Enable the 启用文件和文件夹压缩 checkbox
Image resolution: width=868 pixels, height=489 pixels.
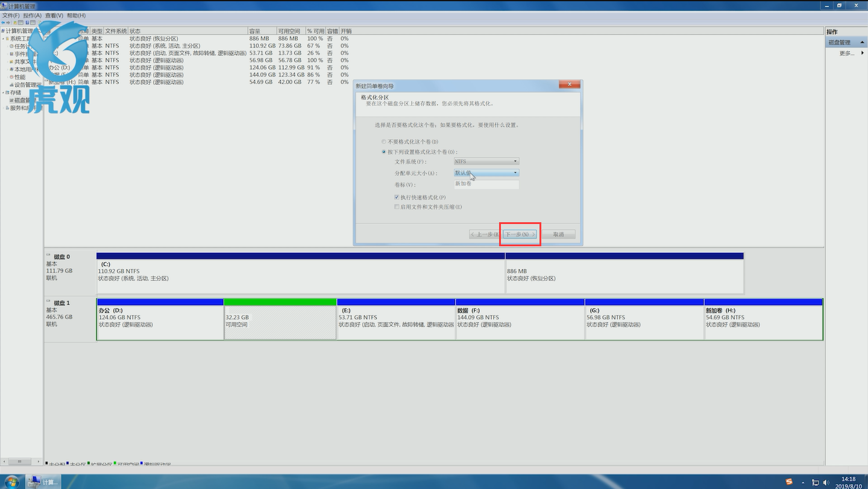428,207
